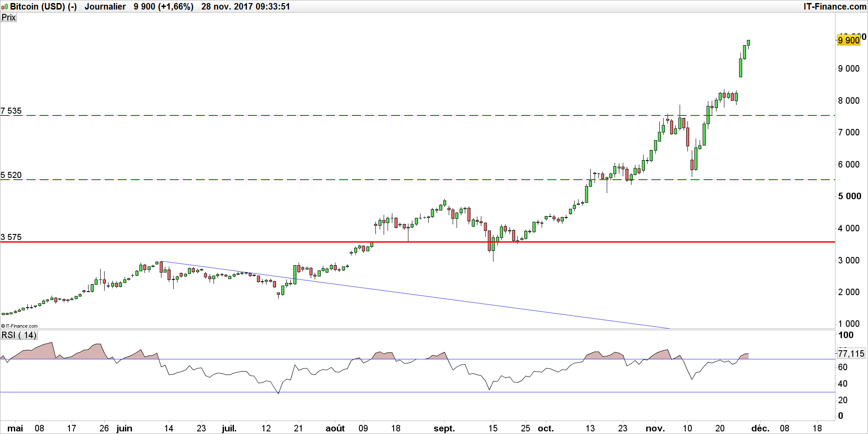Click the latest green candle near 9 900
This screenshot has height=434, width=868.
coord(748,43)
